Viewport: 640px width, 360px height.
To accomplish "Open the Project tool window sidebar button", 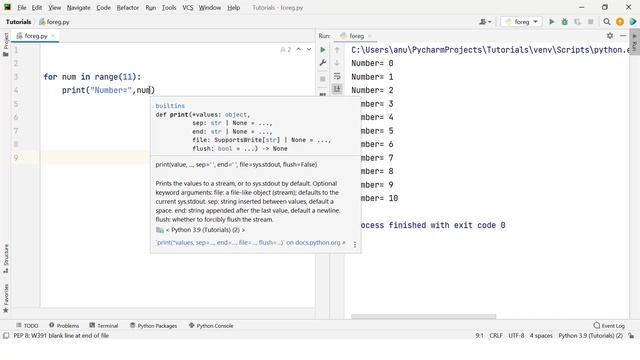I will pyautogui.click(x=5, y=44).
